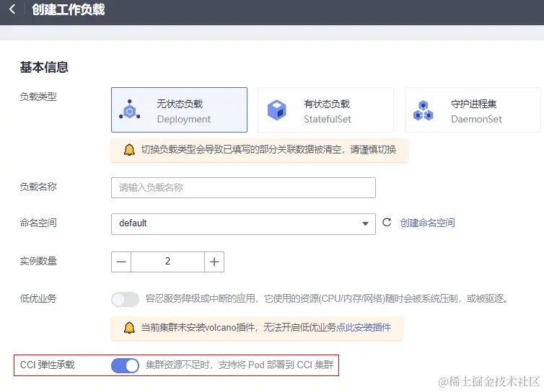544x392 pixels.
Task: Refresh the namespace list
Action: 387,222
